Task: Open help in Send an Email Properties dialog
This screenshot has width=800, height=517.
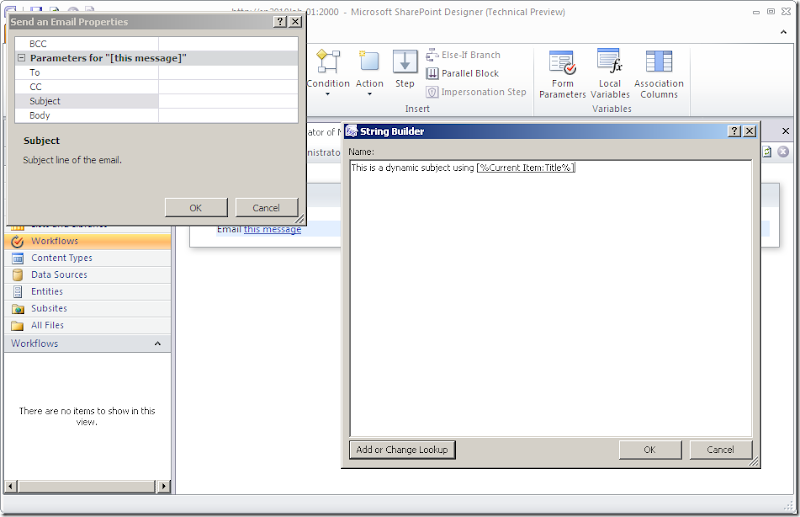Action: point(280,21)
